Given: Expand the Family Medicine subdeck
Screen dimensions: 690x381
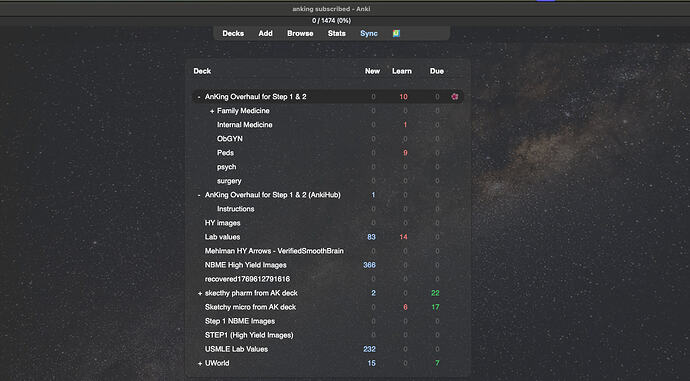Looking at the screenshot, I should [212, 111].
